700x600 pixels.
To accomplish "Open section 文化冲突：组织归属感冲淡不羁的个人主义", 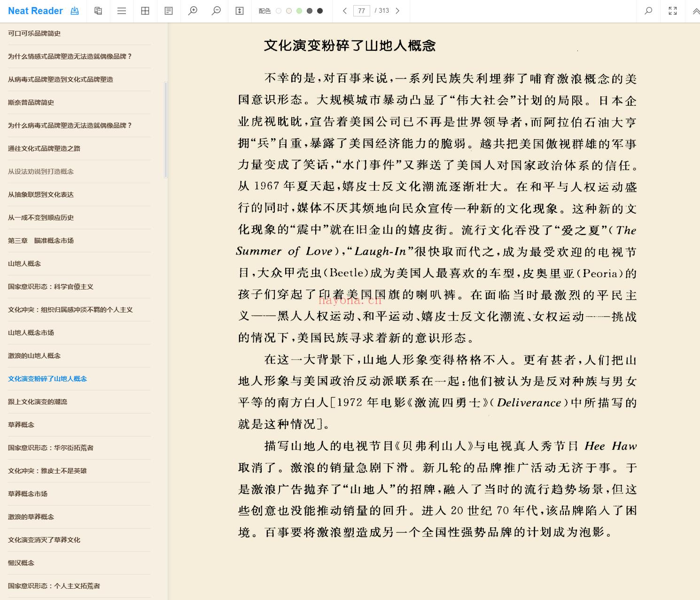I will 70,310.
